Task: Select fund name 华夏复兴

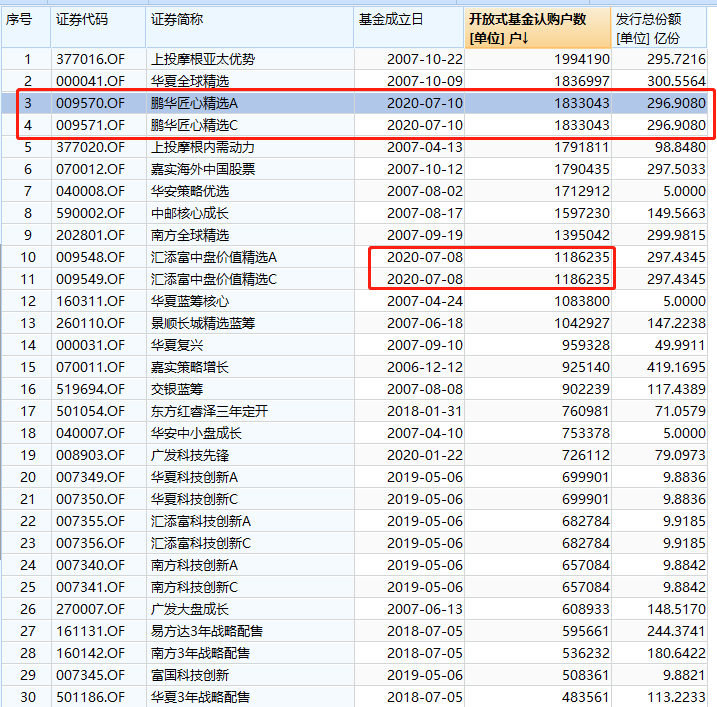Action: [x=177, y=345]
